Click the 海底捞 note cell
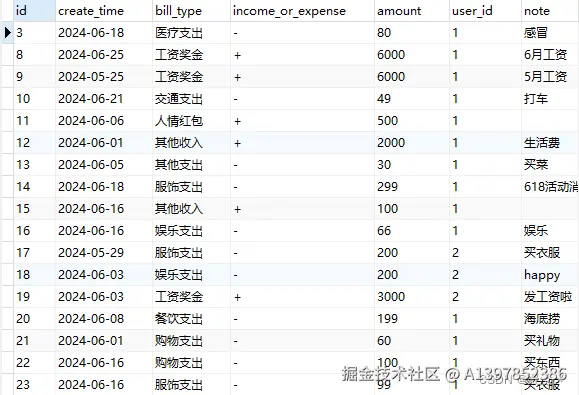This screenshot has width=579, height=395. point(550,318)
